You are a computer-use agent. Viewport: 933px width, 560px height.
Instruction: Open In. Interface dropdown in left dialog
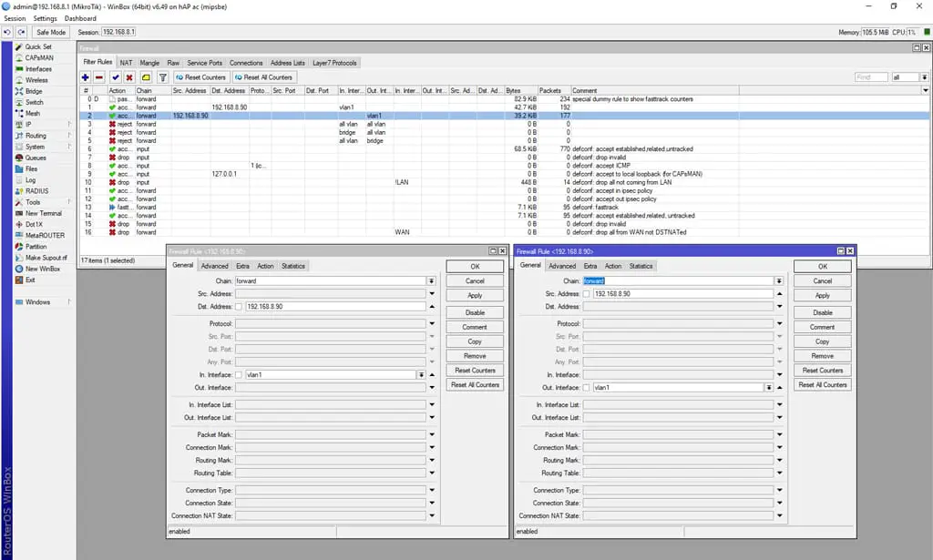tap(421, 375)
